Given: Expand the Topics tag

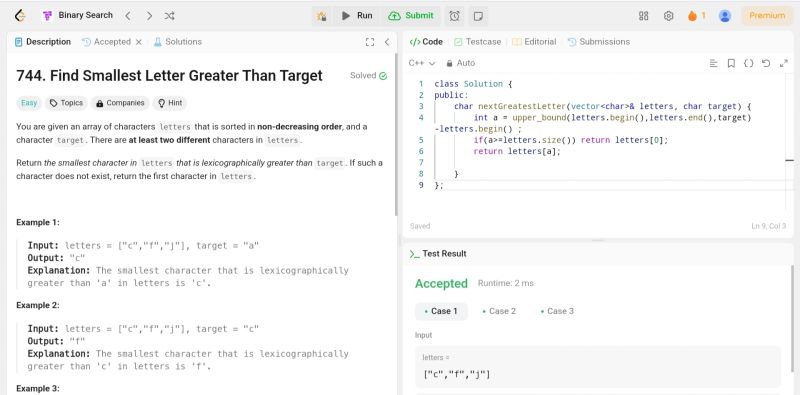Looking at the screenshot, I should tap(66, 103).
